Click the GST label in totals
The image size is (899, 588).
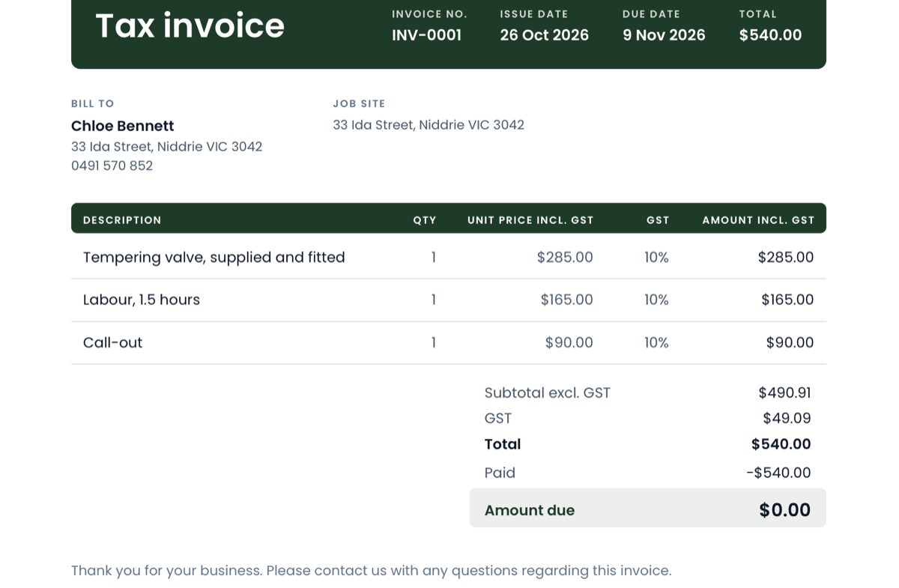[x=498, y=419]
